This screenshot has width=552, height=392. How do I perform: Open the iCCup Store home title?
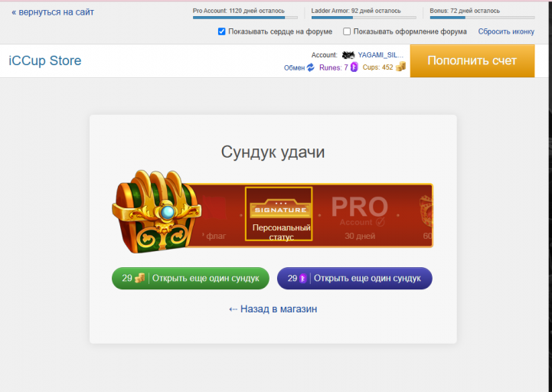45,60
